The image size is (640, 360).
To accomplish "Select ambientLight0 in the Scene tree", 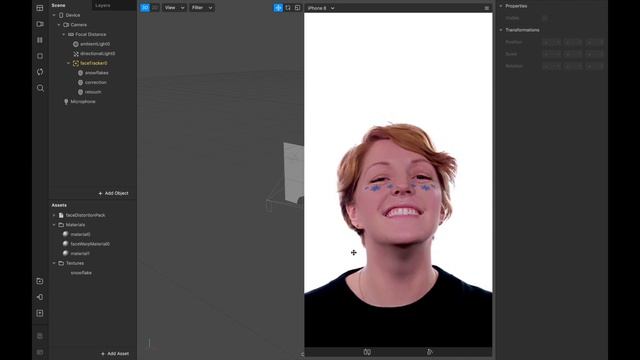I will 95,44.
